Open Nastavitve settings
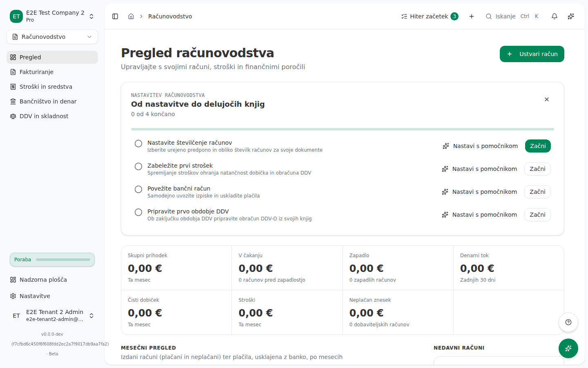This screenshot has height=368, width=588. point(52,296)
